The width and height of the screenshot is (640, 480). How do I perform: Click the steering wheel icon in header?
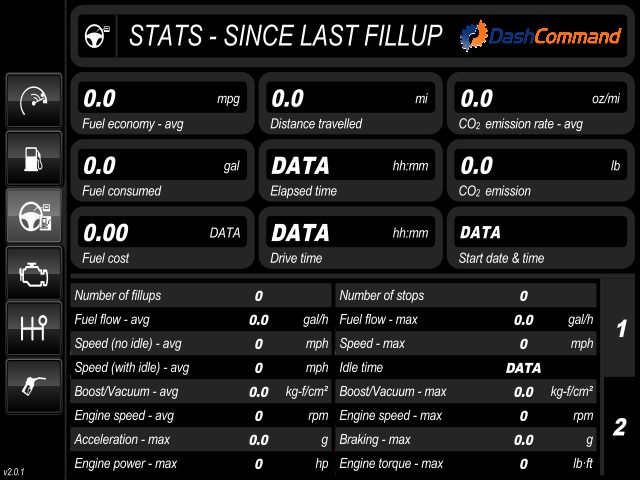[x=97, y=36]
